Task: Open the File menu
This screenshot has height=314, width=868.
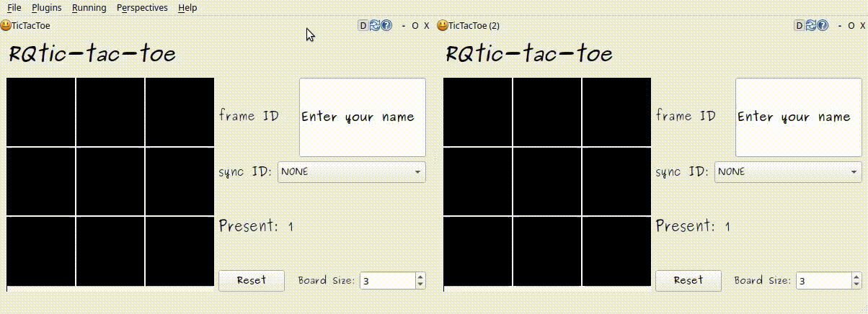Action: click(14, 8)
